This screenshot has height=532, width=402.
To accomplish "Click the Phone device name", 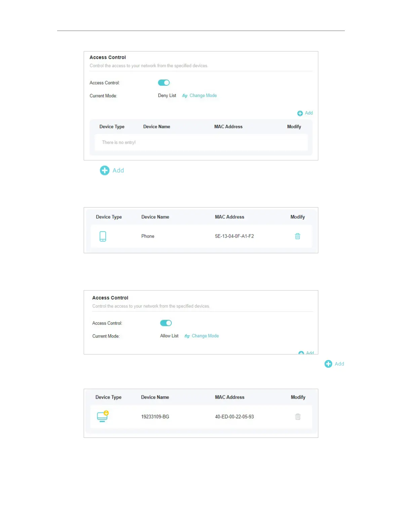I will click(148, 236).
